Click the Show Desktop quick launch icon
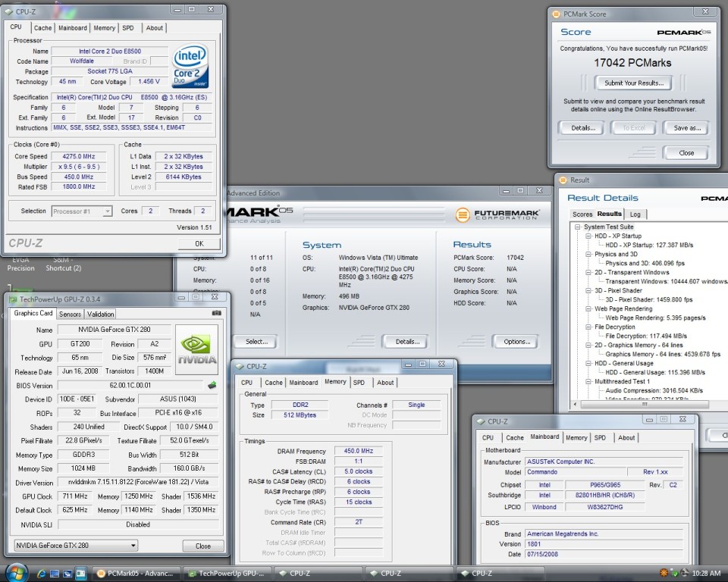This screenshot has height=582, width=728. tap(55, 574)
